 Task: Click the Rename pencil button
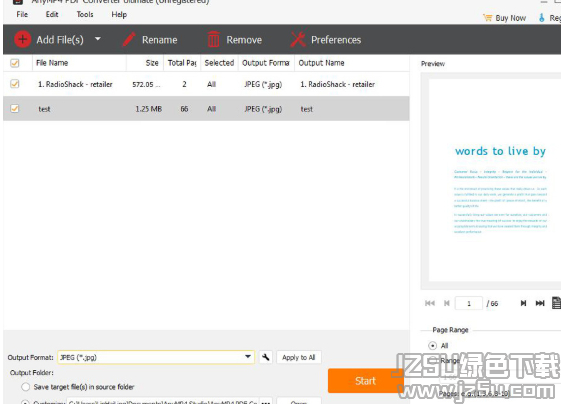pyautogui.click(x=150, y=39)
